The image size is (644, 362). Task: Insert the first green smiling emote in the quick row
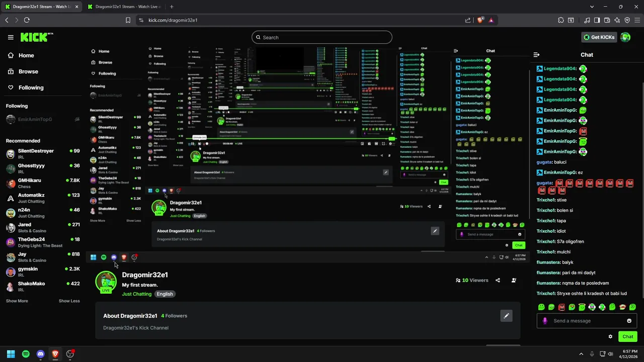[541, 307]
